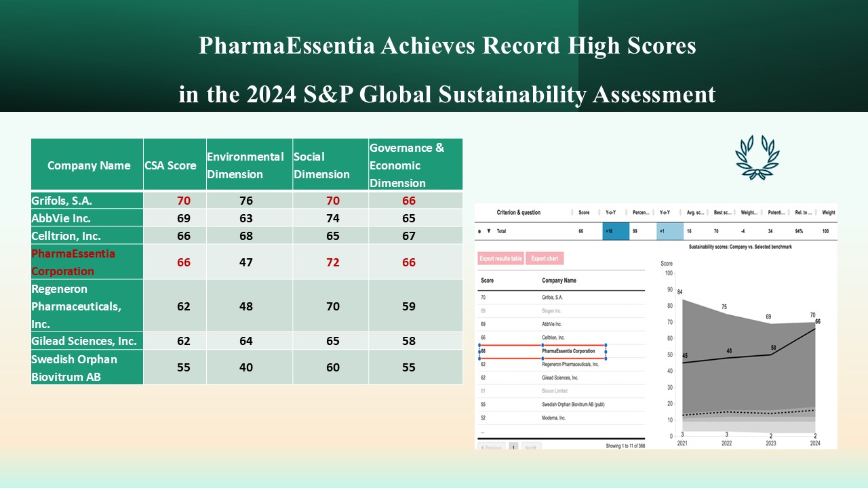This screenshot has height=488, width=868.
Task: Click the Company Name green table header
Action: (x=88, y=165)
